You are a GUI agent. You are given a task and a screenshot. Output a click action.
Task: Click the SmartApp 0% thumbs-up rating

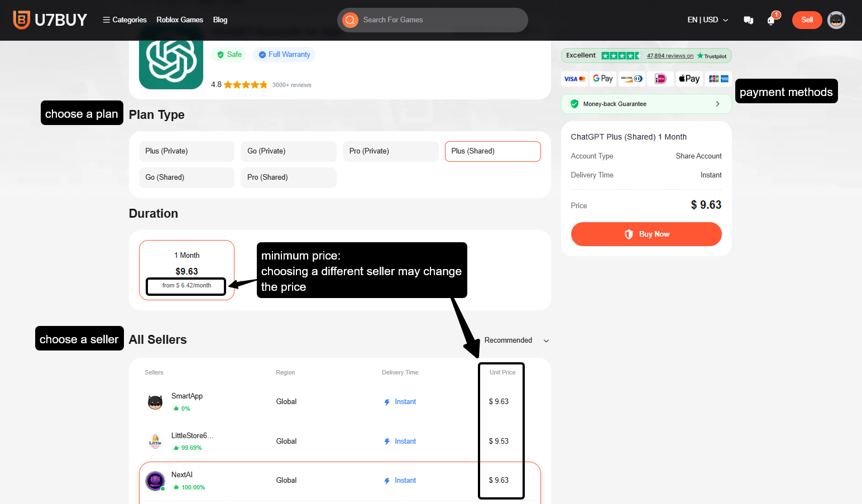click(x=181, y=409)
